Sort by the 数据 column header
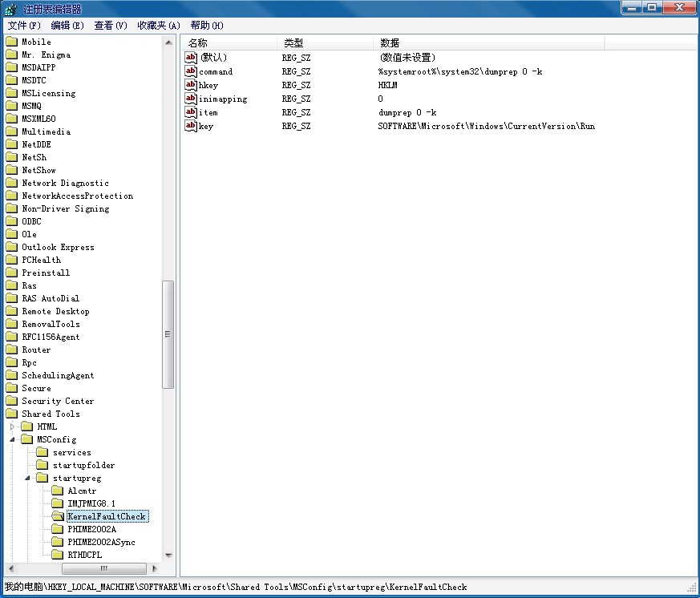This screenshot has width=700, height=598. pyautogui.click(x=489, y=42)
